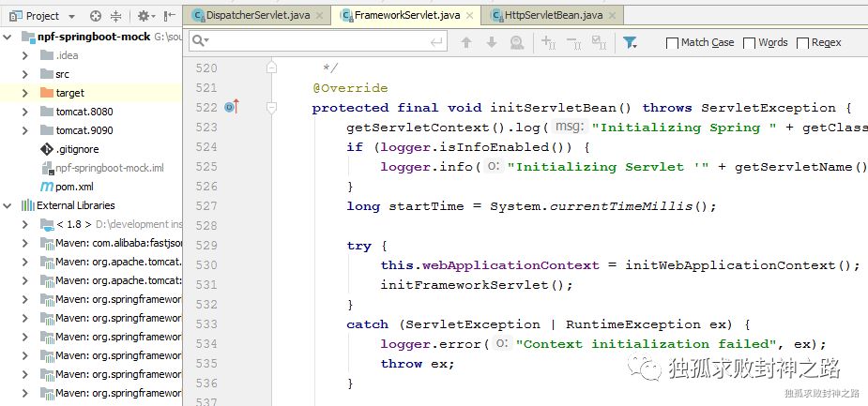Click the comment fold marker at line 520

point(271,68)
